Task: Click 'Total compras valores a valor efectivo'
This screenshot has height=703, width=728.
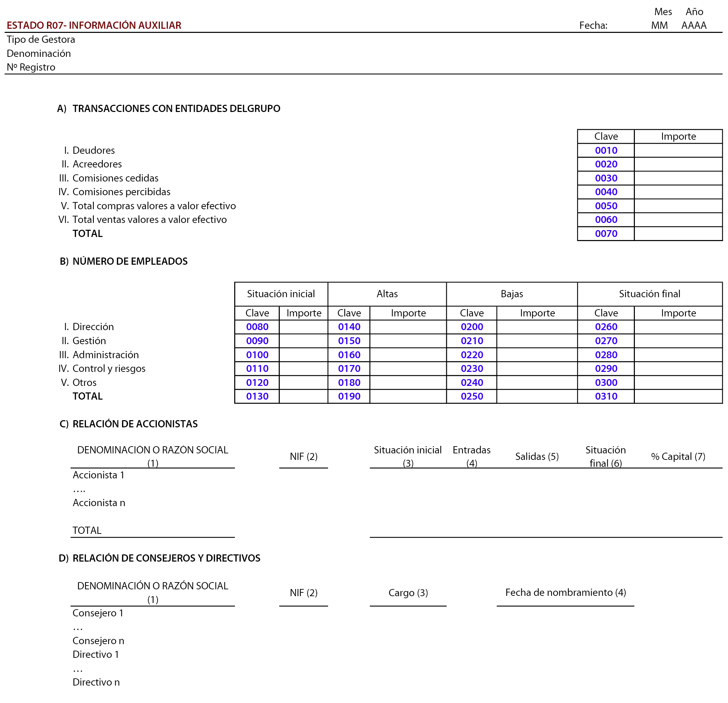Action: 154,206
